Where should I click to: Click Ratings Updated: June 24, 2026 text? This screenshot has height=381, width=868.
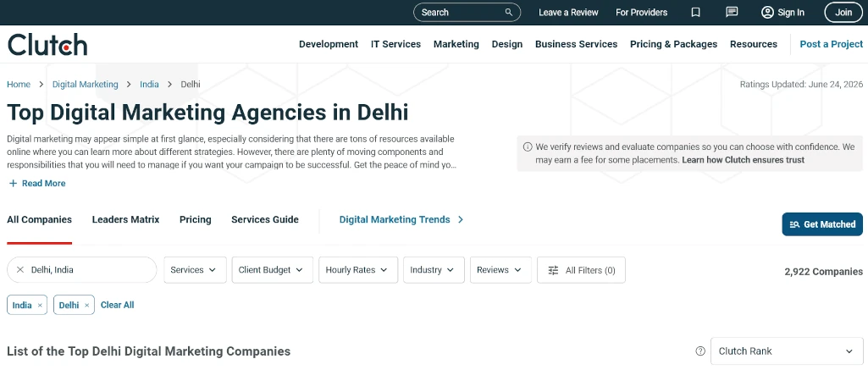(802, 85)
